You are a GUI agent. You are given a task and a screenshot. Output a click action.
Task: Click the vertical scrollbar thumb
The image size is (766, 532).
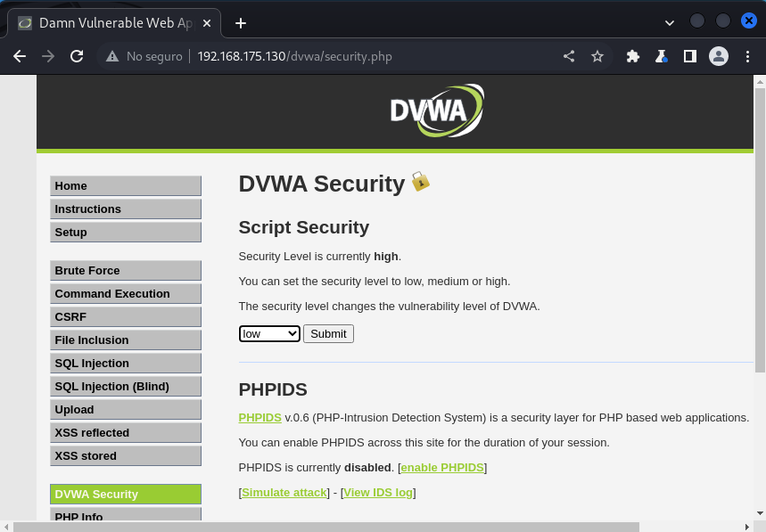[x=760, y=231]
